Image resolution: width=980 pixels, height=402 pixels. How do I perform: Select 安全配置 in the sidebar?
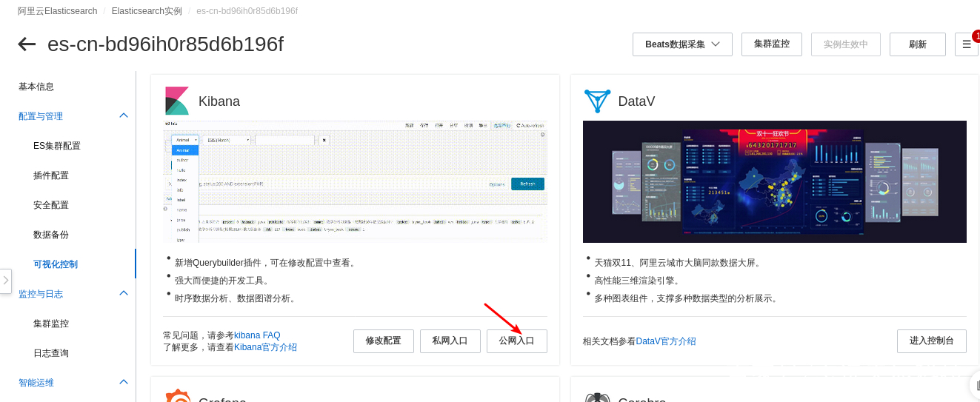[x=51, y=205]
